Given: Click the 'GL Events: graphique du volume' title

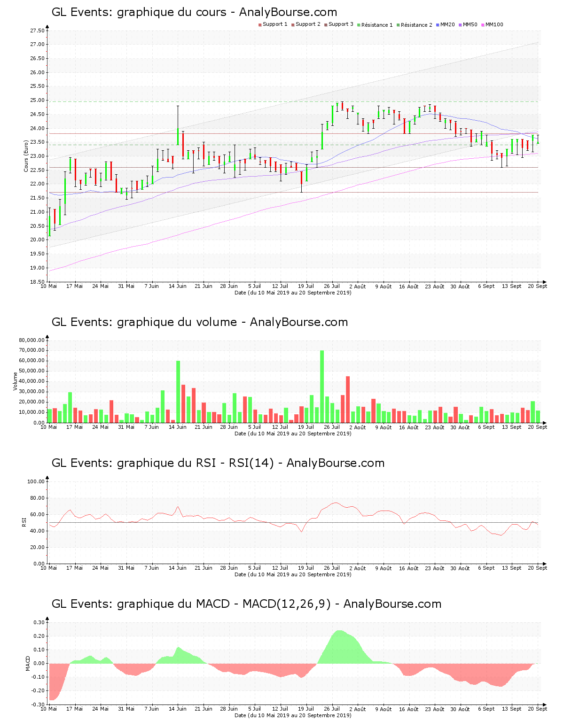Looking at the screenshot, I should click(144, 322).
